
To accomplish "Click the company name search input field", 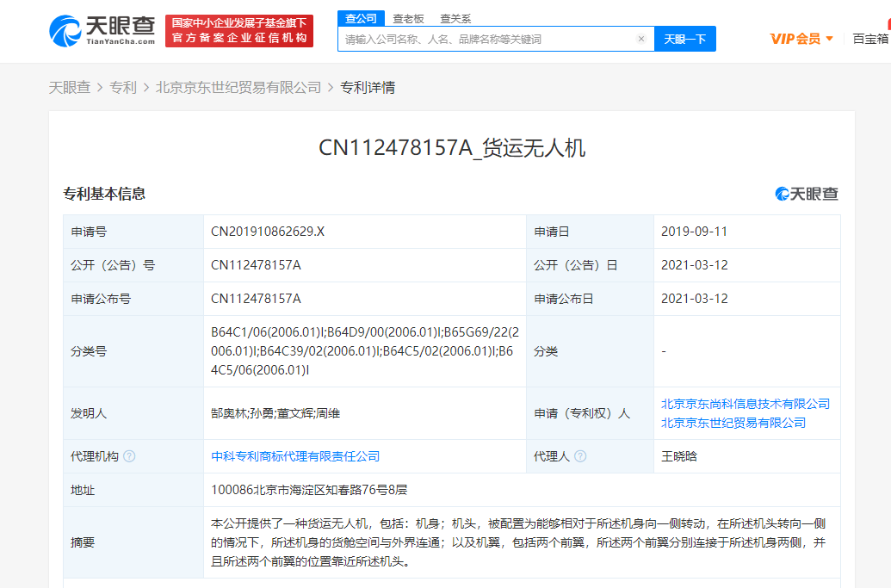I will (486, 39).
